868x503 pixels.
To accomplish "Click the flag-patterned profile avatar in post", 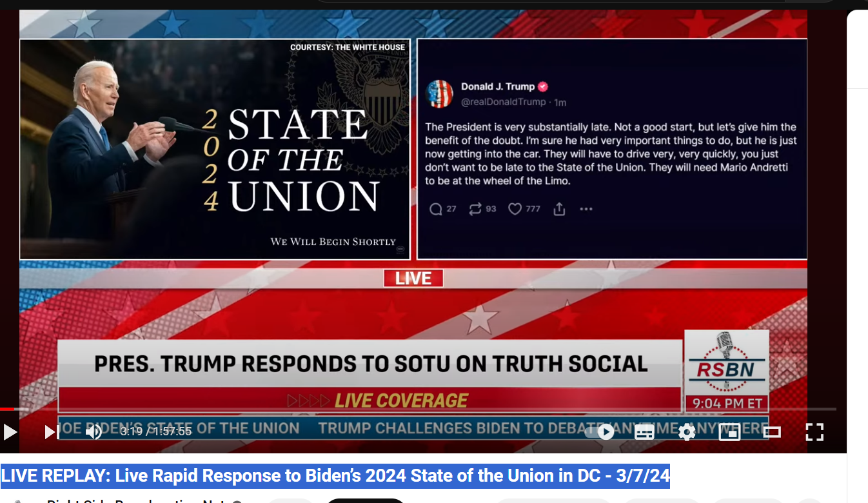I will coord(440,94).
